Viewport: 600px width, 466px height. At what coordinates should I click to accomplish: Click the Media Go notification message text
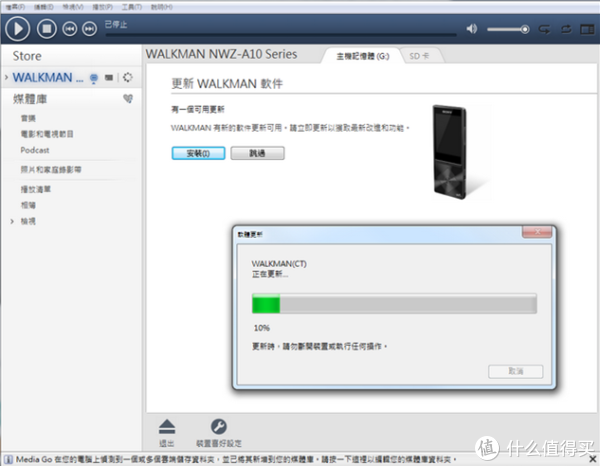tap(236, 459)
